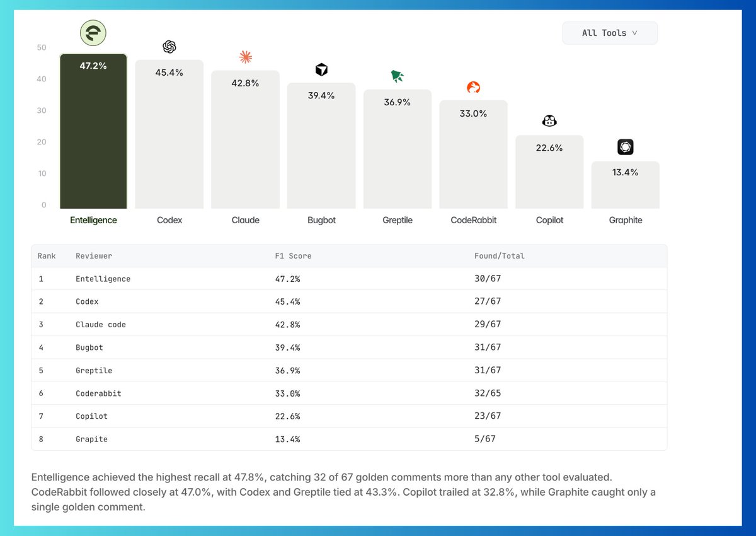Click the 29/67 Found/Total cell
756x536 pixels.
488,324
